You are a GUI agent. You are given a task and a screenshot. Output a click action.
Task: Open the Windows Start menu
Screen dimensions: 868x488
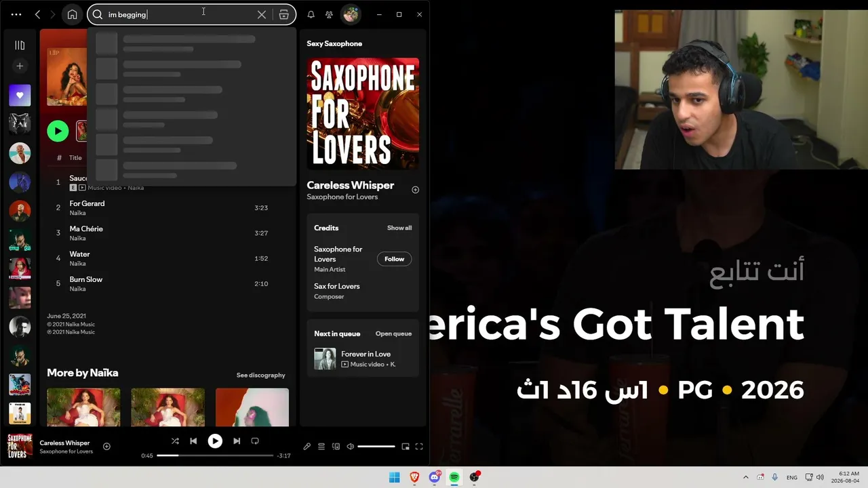(x=395, y=477)
